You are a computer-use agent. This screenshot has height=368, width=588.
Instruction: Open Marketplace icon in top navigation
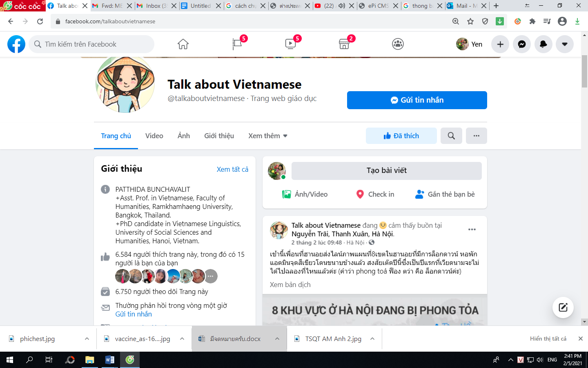(344, 44)
